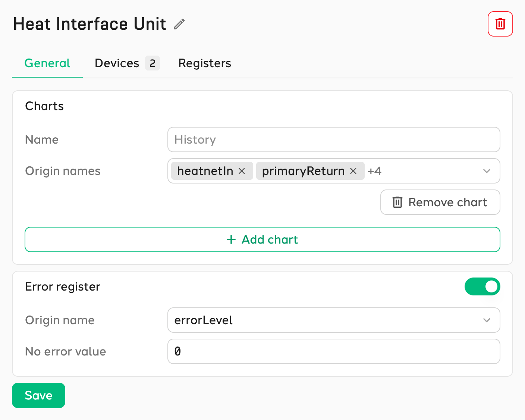The width and height of the screenshot is (525, 420).
Task: Click the heatnetIn tag label
Action: pos(205,171)
